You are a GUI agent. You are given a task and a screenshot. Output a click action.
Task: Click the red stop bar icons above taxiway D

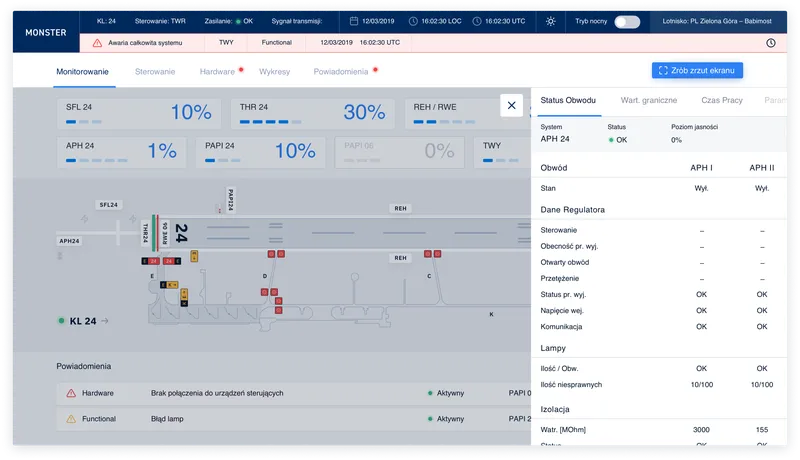pos(276,254)
